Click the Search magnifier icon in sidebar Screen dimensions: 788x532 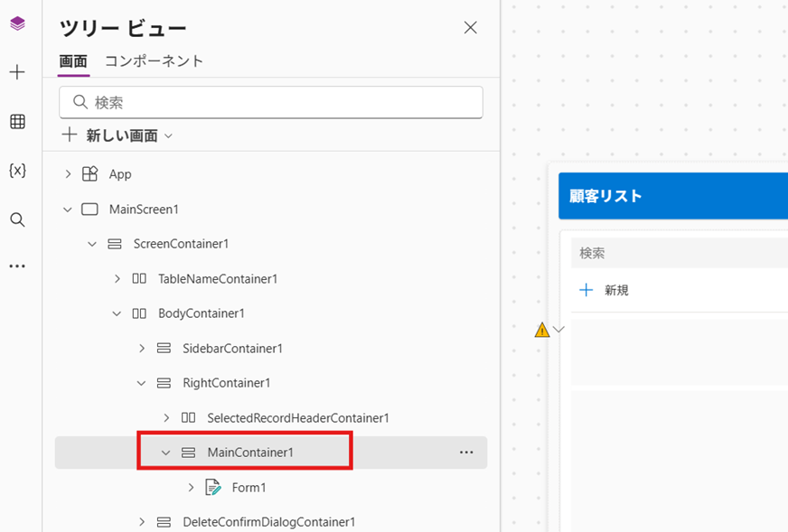pos(17,219)
